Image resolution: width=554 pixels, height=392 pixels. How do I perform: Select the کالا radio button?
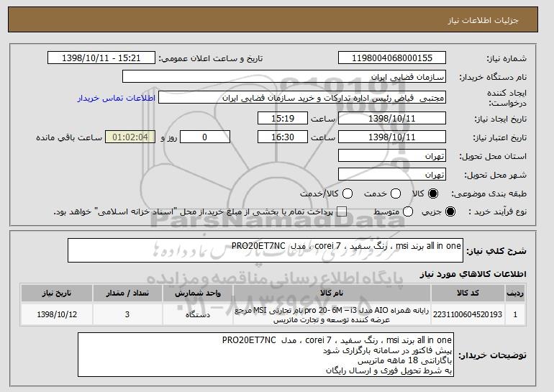(x=433, y=193)
